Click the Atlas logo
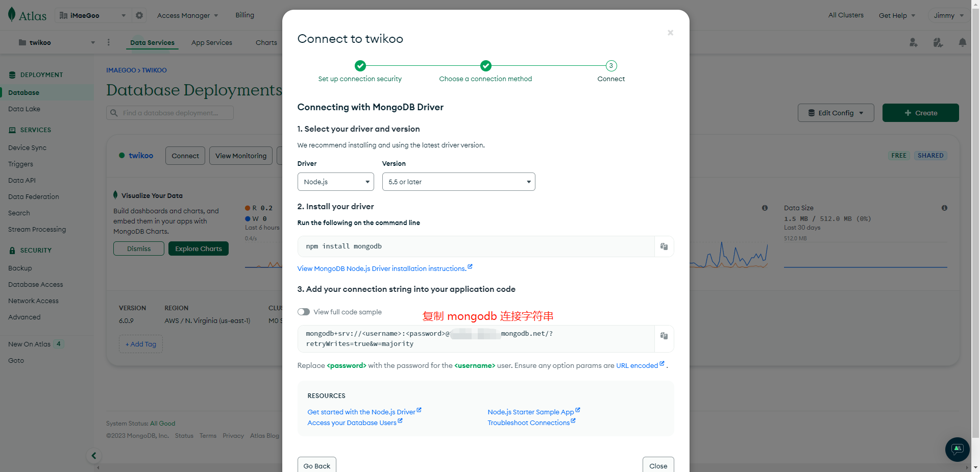 28,15
